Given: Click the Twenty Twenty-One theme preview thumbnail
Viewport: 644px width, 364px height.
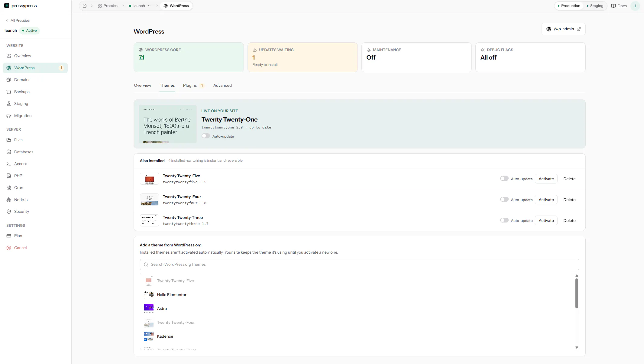Looking at the screenshot, I should (168, 124).
